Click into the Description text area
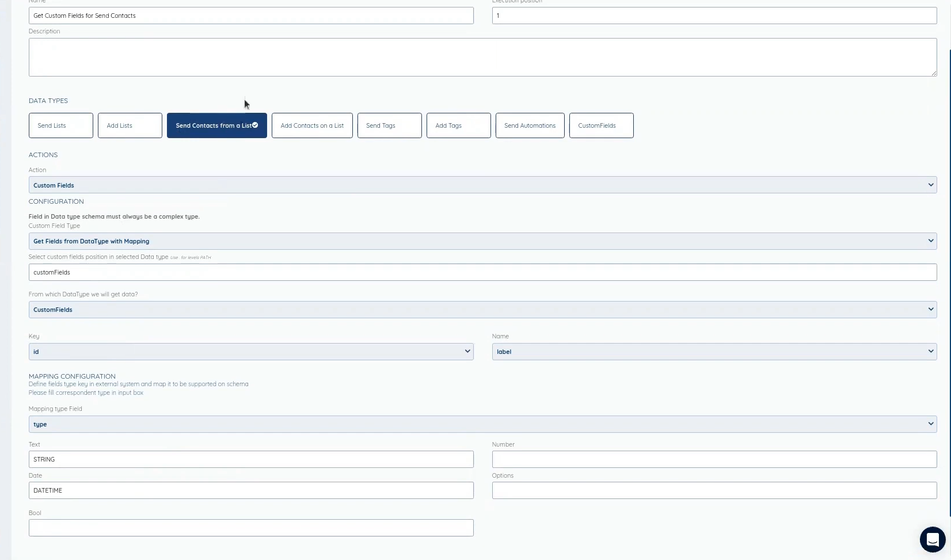The image size is (951, 560). tap(482, 57)
